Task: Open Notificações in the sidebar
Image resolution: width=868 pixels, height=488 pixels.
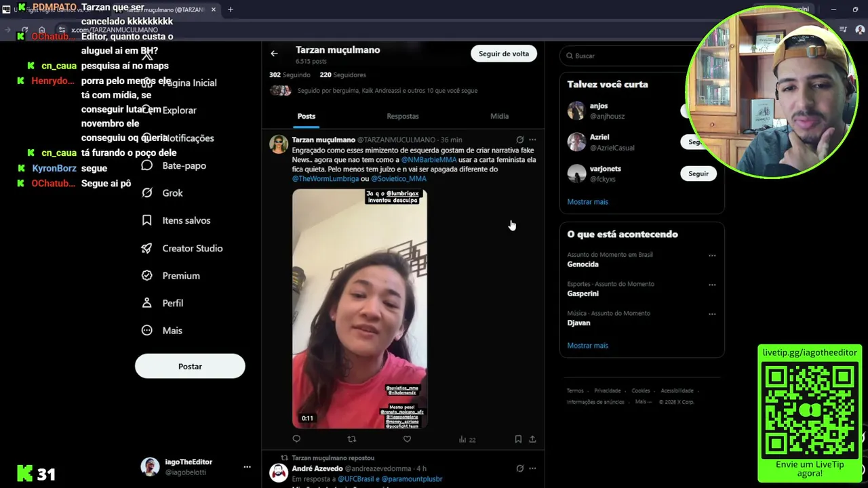Action: pos(189,138)
